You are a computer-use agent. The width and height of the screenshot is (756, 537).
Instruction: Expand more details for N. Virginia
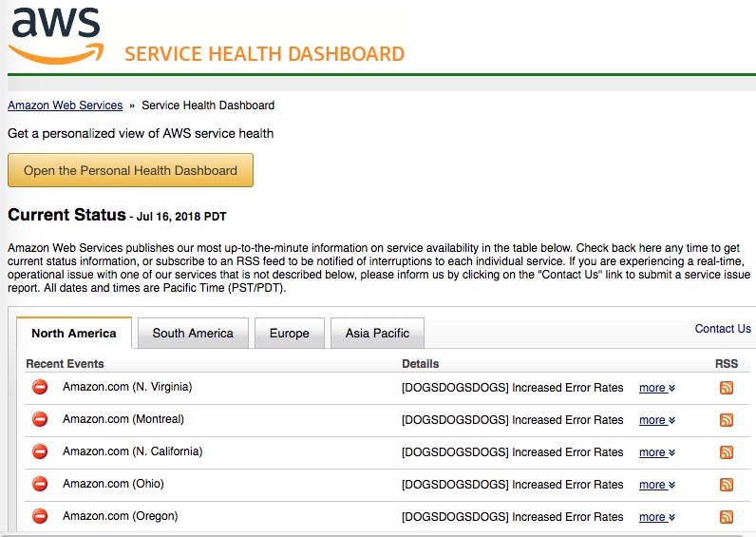[x=657, y=388]
